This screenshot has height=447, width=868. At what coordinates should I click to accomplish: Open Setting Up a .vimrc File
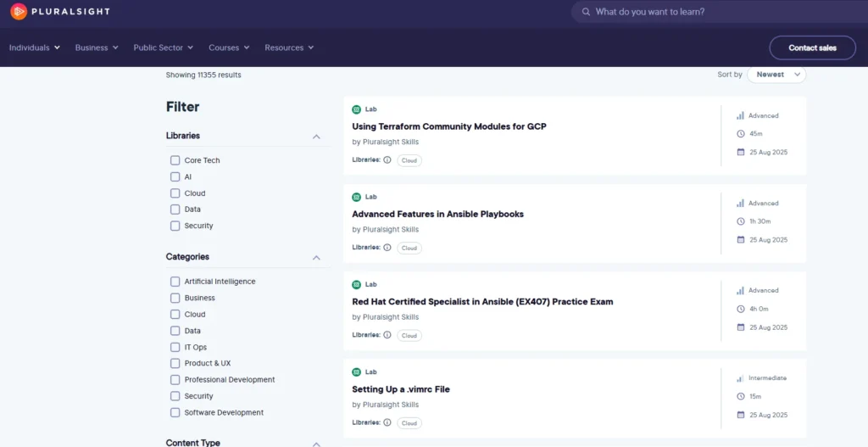(x=401, y=389)
